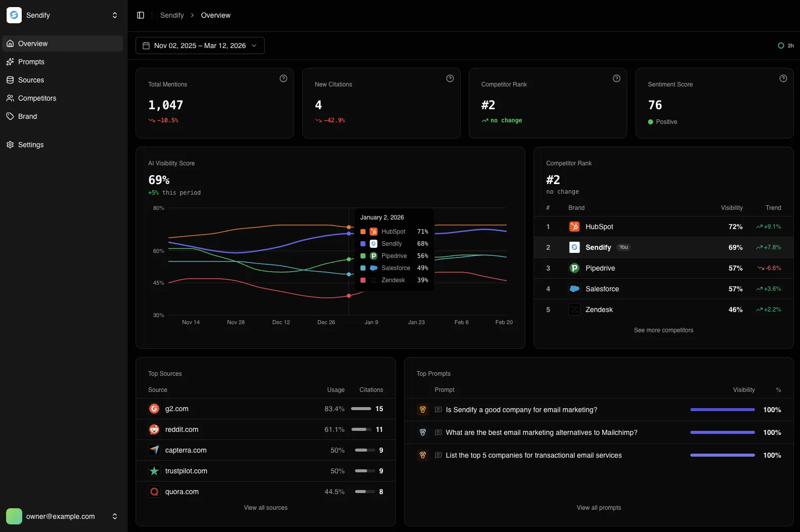Screen dimensions: 800x532
Task: Go to Prompts in the sidebar
Action: pyautogui.click(x=31, y=62)
